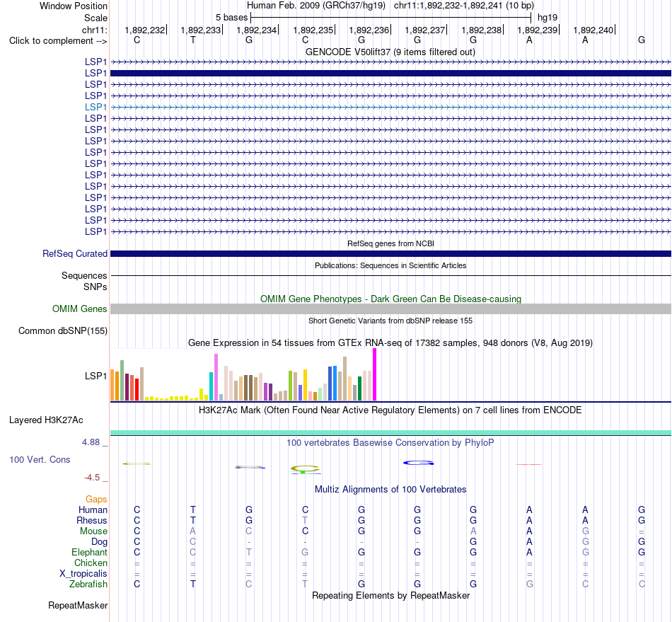672x622 pixels.
Task: Open the RefSeq Curated track label
Action: pos(75,254)
